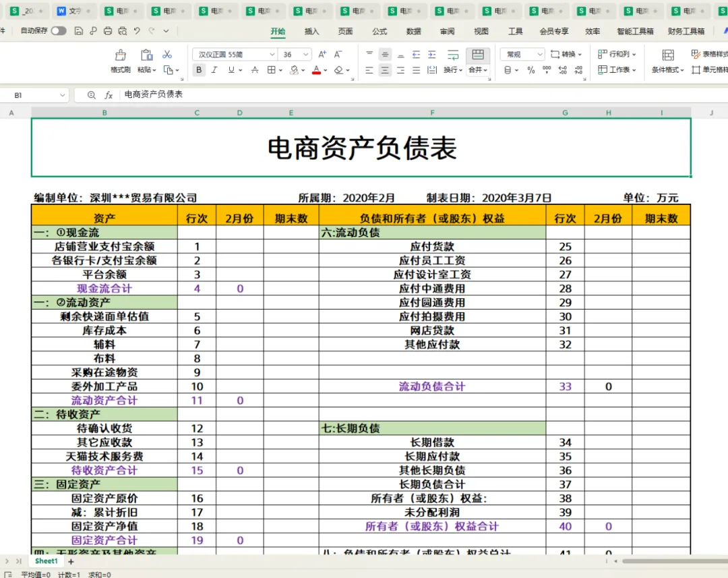728x578 pixels.
Task: Switch to the 公式 ribbon tab
Action: 380,31
